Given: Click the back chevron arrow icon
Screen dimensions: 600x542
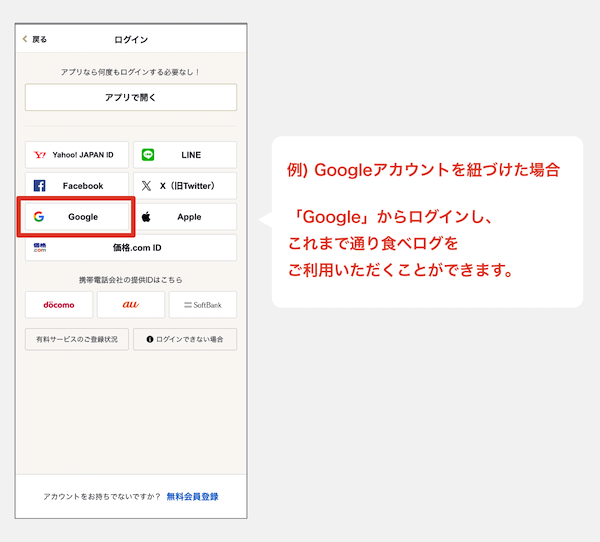Looking at the screenshot, I should (x=25, y=39).
